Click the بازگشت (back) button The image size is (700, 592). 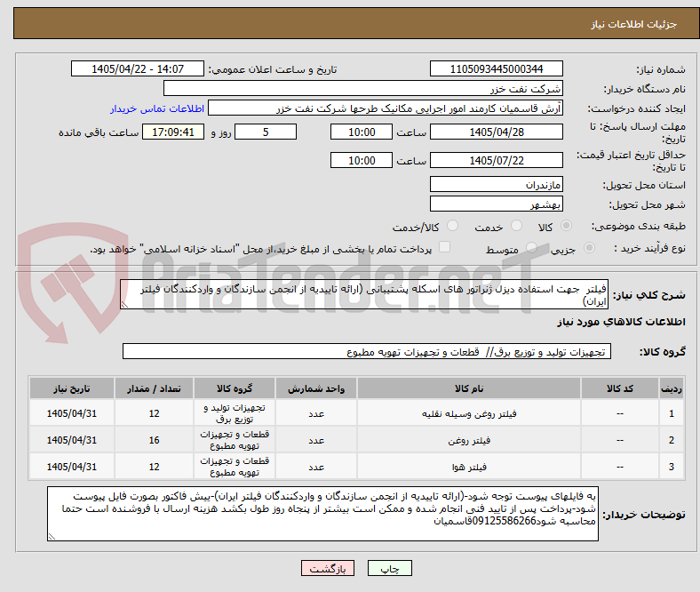pos(328,568)
